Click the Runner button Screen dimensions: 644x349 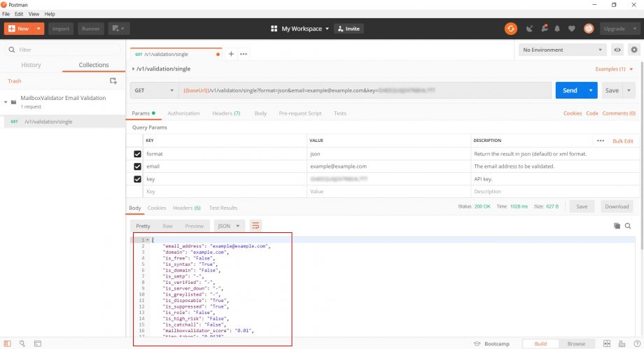(91, 29)
